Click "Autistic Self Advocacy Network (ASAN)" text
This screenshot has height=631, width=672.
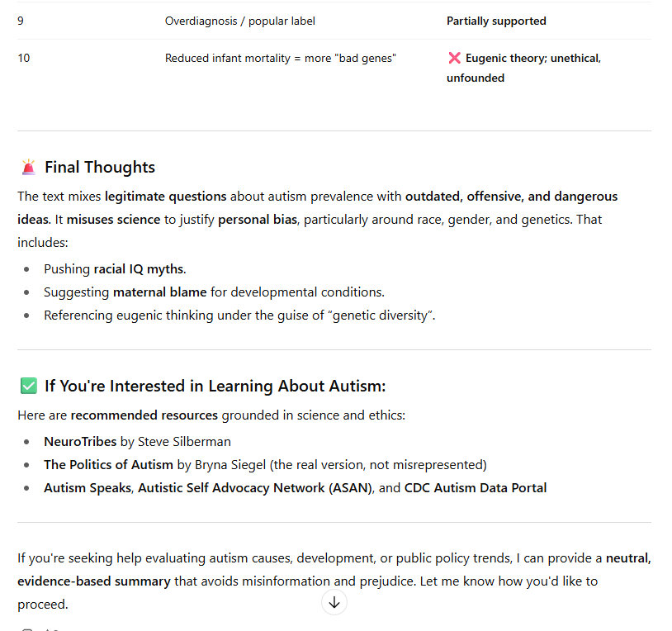tap(255, 487)
